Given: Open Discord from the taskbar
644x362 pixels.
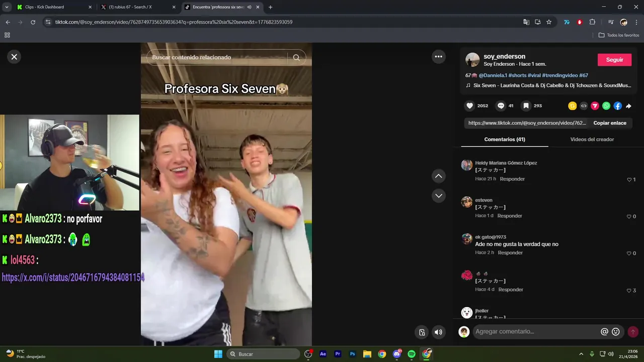Looking at the screenshot, I should [x=397, y=354].
